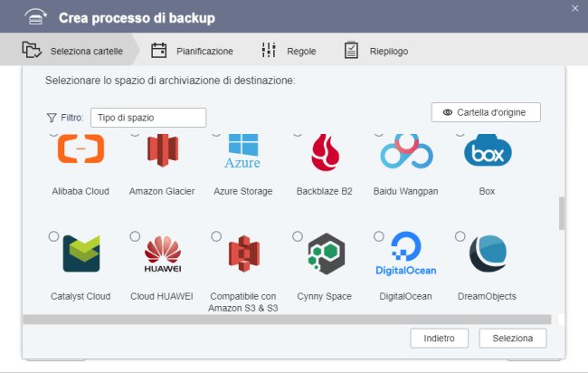Pick the Catalyst Cloud icon
Viewport: 588px width, 373px height.
pos(81,253)
